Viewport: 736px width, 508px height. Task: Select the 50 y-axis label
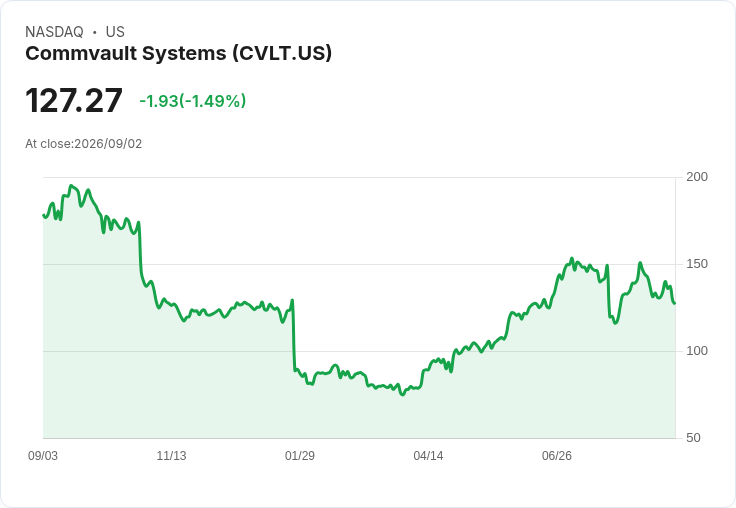[x=693, y=438]
